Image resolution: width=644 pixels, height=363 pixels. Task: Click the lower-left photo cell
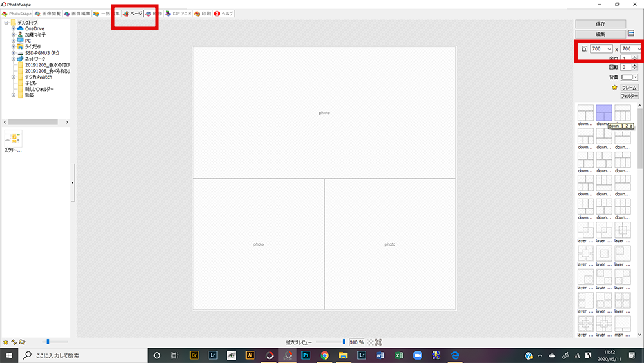click(258, 244)
